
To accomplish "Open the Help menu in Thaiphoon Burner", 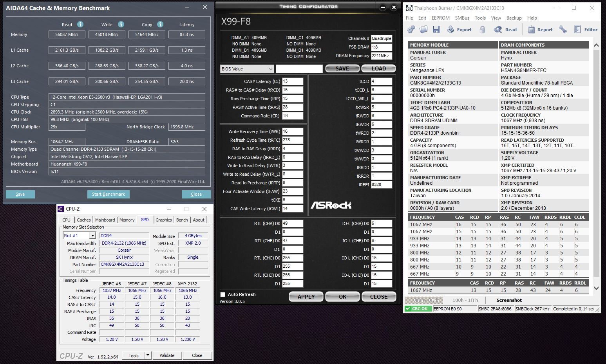I will point(532,18).
